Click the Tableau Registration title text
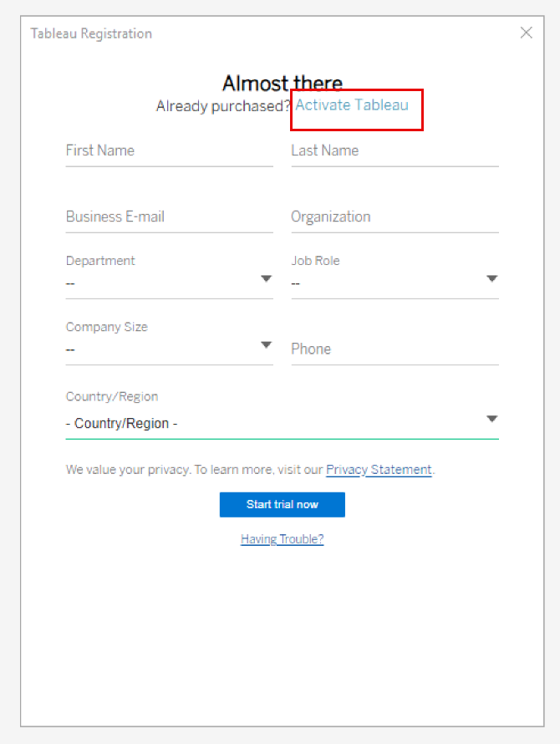560x744 pixels. [91, 33]
